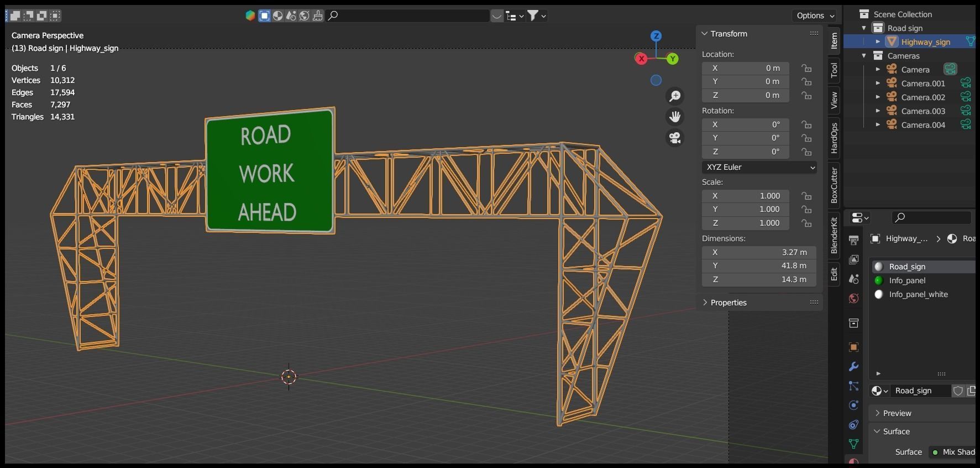The image size is (980, 468).
Task: Lock the Rotation Y axis
Action: (807, 138)
